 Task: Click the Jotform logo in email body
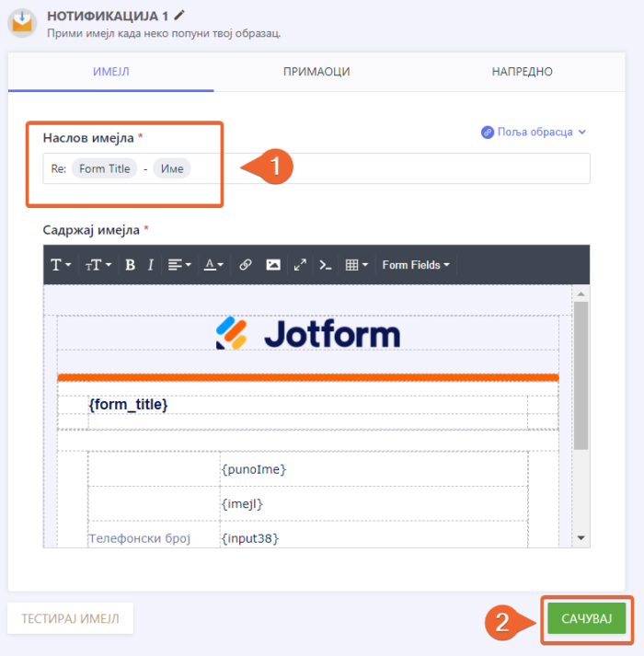click(x=308, y=333)
